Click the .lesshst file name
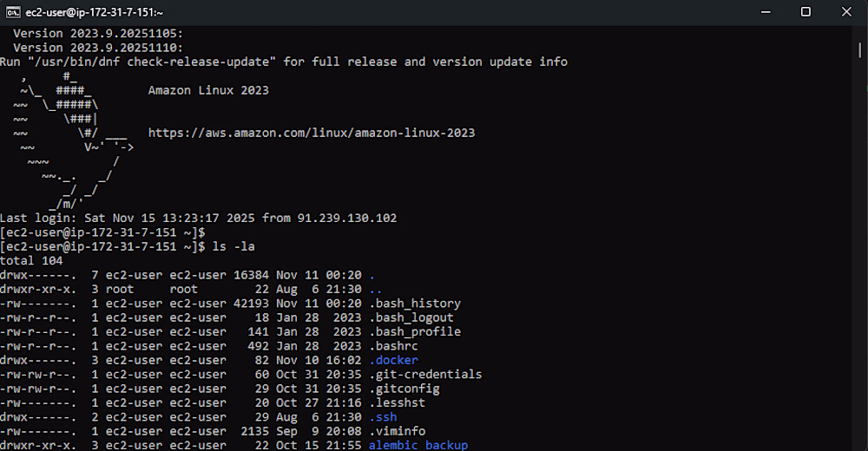The image size is (868, 451). pyautogui.click(x=397, y=402)
